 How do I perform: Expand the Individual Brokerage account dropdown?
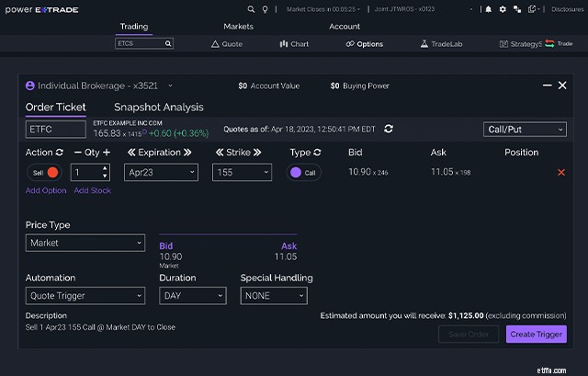170,85
